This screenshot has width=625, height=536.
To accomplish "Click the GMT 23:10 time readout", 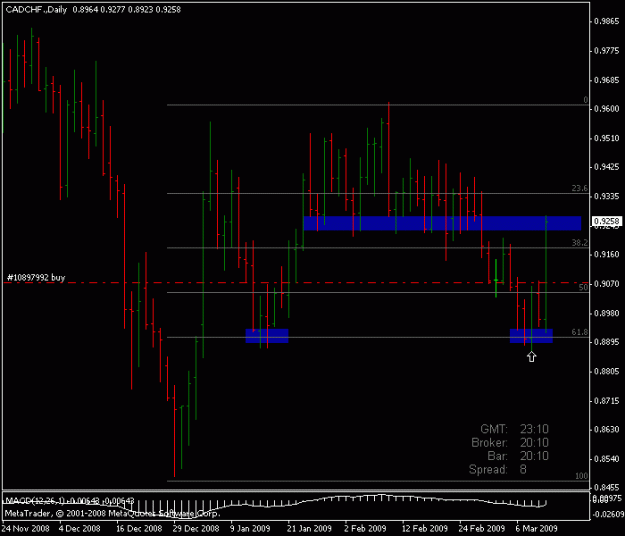I will (514, 429).
